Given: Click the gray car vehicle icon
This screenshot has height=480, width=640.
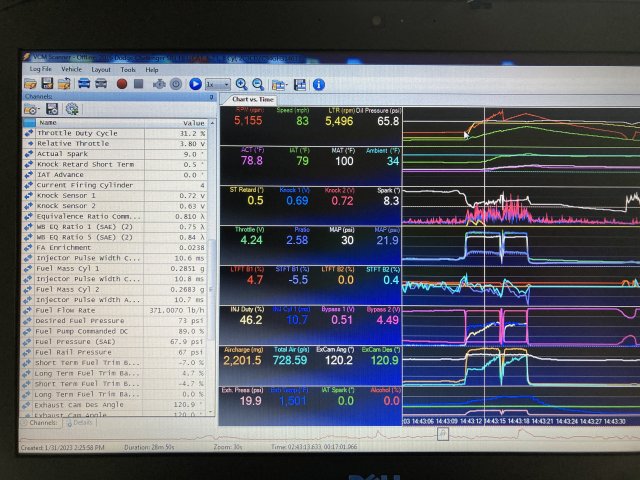Looking at the screenshot, I should pos(101,84).
